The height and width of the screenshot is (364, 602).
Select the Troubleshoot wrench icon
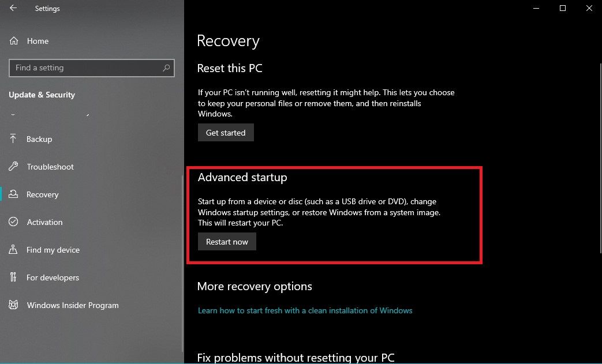click(13, 167)
